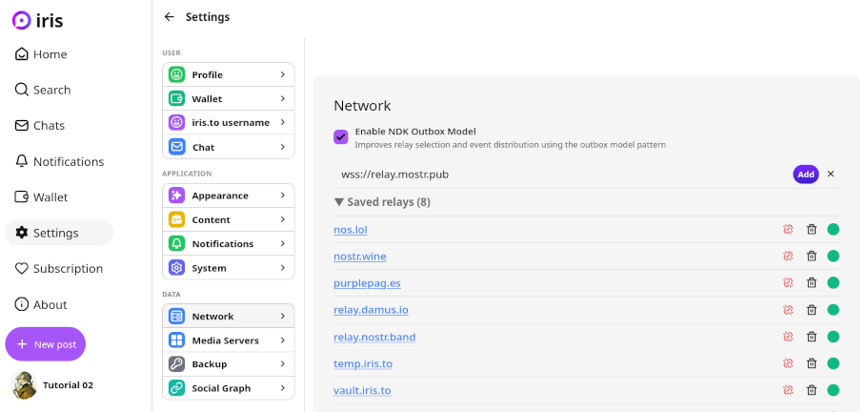Screen dimensions: 868x412
Task: Click trash icon next to vault.iris.to
Action: [x=812, y=390]
